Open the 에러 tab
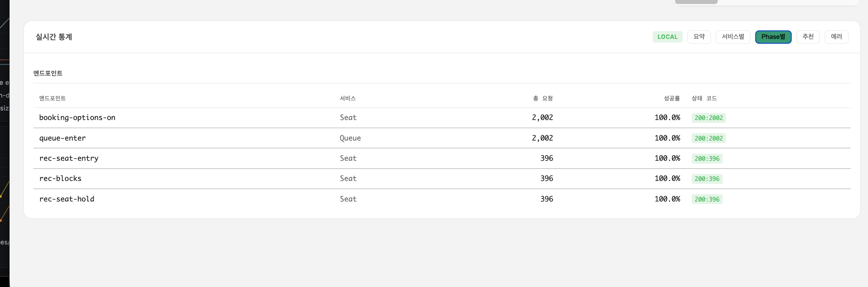This screenshot has width=868, height=287. tap(836, 37)
